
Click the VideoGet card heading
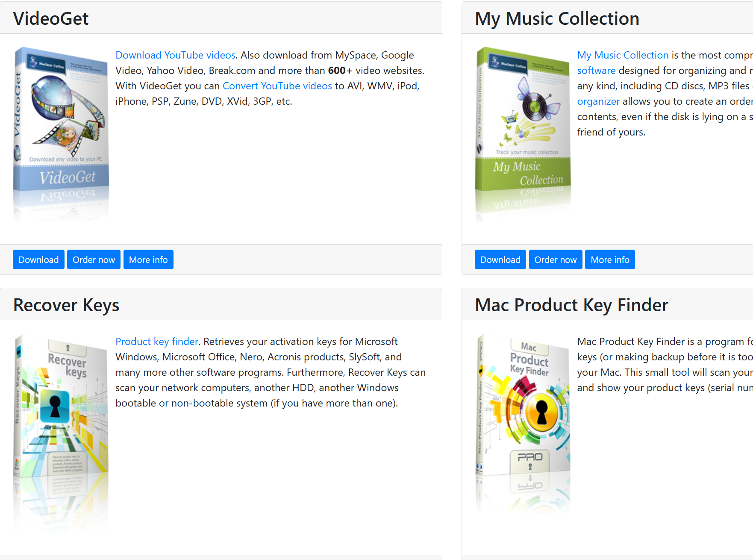[x=51, y=18]
